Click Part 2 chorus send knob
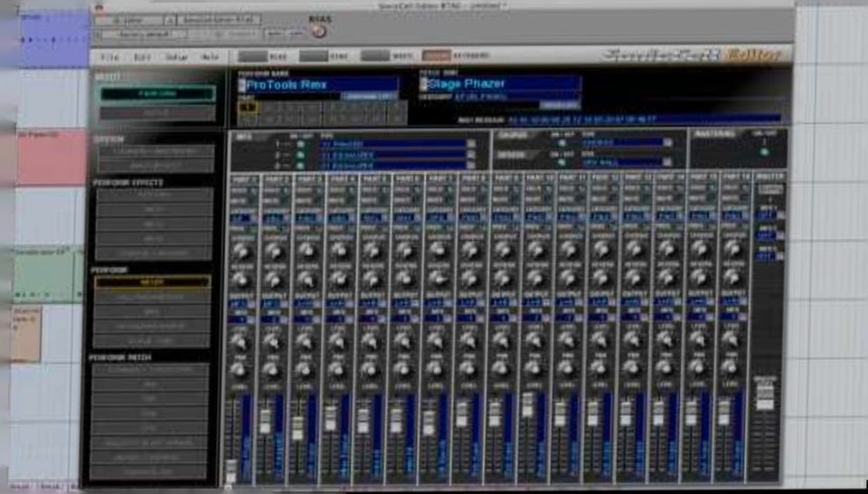This screenshot has width=868, height=494. [275, 252]
